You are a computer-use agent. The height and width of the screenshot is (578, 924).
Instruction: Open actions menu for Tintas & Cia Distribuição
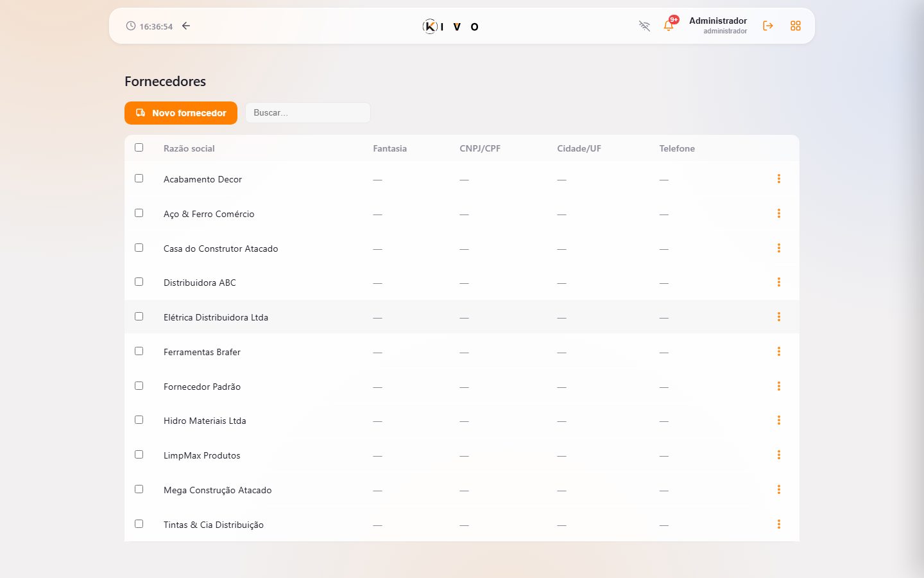coord(779,524)
